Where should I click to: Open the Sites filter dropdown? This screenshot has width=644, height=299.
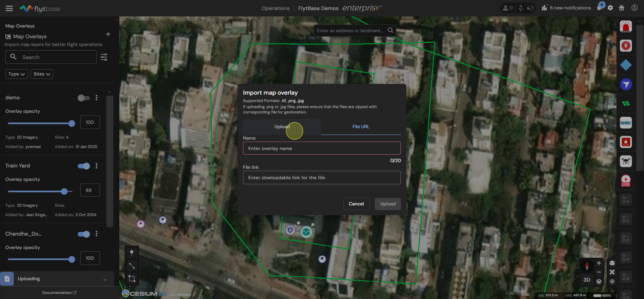42,74
